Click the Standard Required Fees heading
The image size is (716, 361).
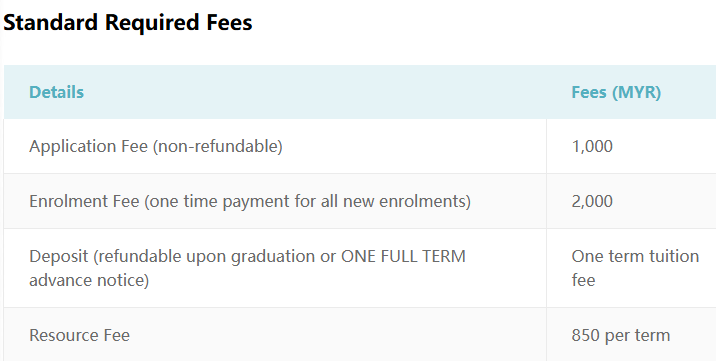point(128,22)
